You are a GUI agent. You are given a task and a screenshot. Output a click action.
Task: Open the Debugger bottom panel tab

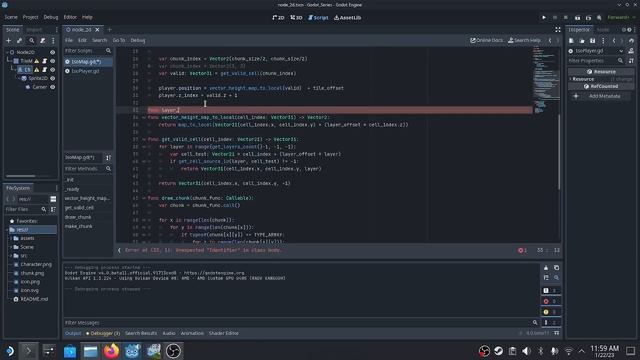tap(103, 333)
